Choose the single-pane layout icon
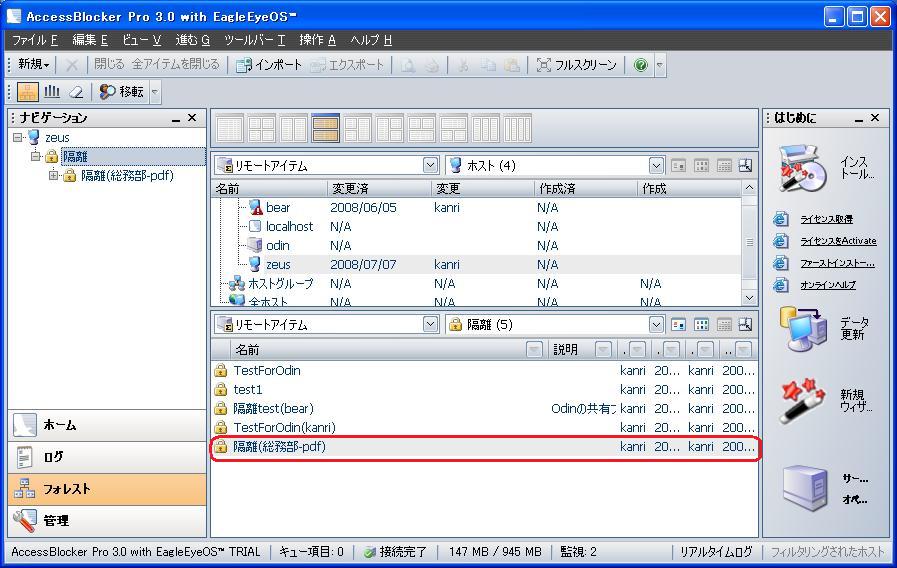Screen dimensions: 897x568 click(x=230, y=128)
